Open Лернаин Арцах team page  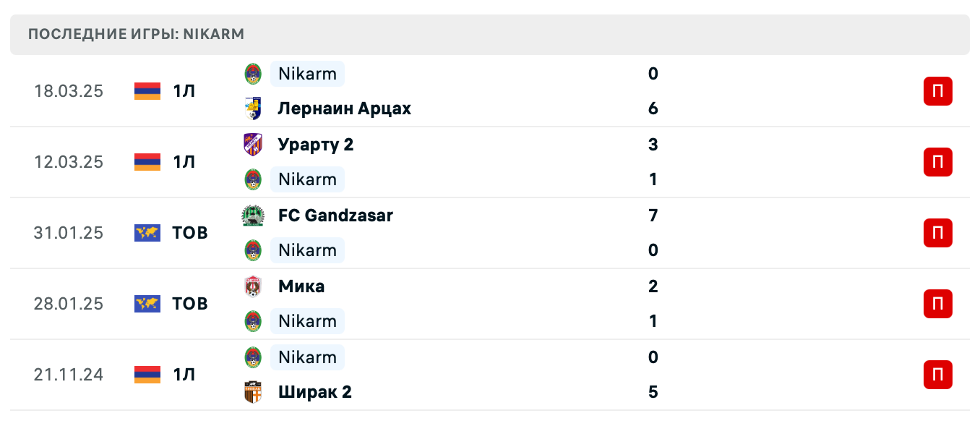pyautogui.click(x=344, y=109)
